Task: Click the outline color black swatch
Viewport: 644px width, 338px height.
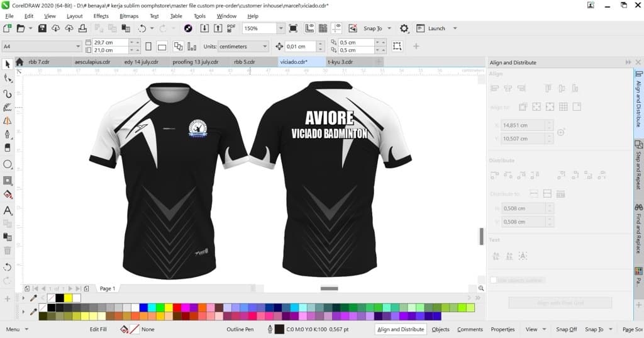Action: point(279,329)
